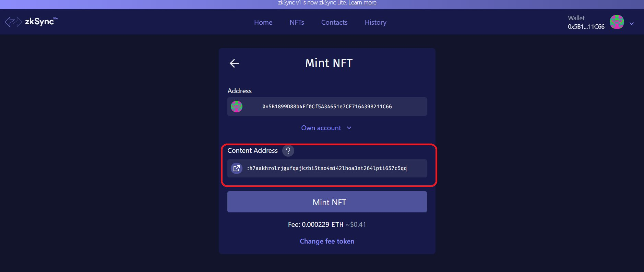Open the content address external link icon

tap(237, 168)
